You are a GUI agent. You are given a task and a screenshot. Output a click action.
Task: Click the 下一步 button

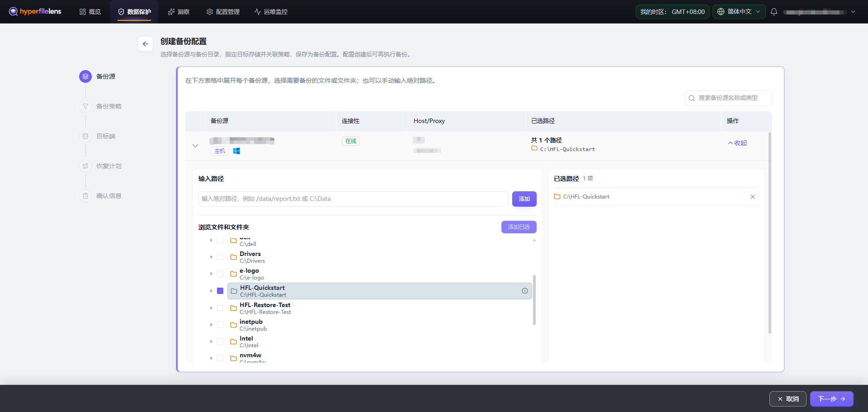click(832, 399)
